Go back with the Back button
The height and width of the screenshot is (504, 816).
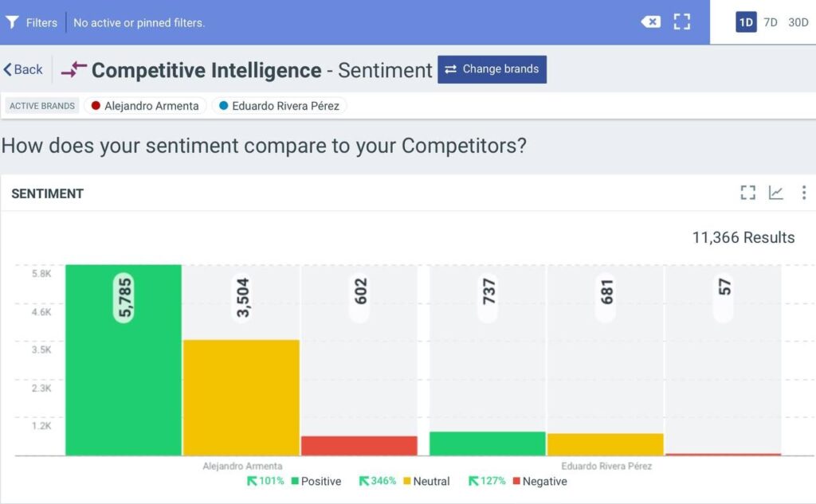pos(23,70)
